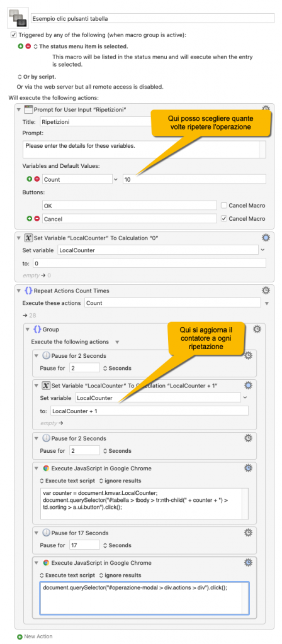This screenshot has width=282, height=644.
Task: Click Chrome icon of the first Execute JavaScript action
Action: [x=46, y=468]
